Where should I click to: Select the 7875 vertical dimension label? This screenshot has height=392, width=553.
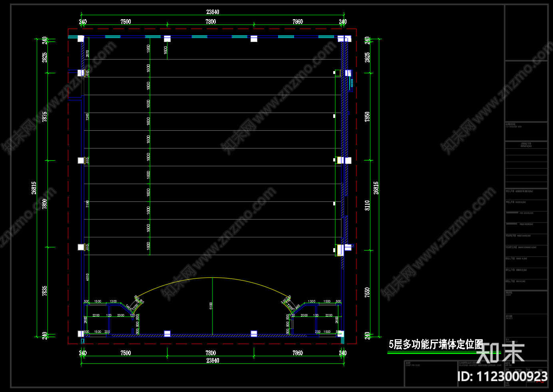pos(45,116)
